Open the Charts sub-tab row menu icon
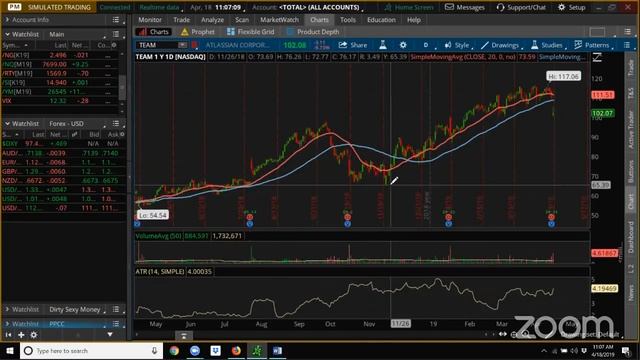Image resolution: width=640 pixels, height=360 pixels. point(627,31)
